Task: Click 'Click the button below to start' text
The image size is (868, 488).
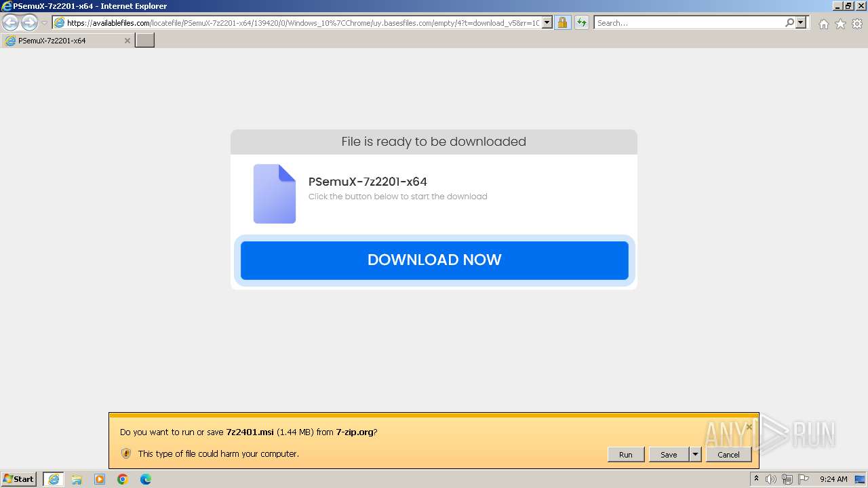Action: (x=397, y=197)
